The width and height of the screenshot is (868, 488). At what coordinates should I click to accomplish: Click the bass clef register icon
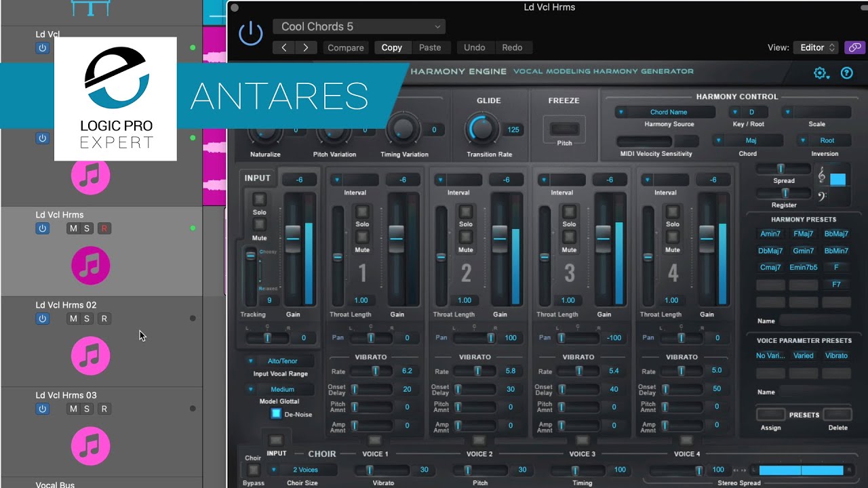pos(822,198)
